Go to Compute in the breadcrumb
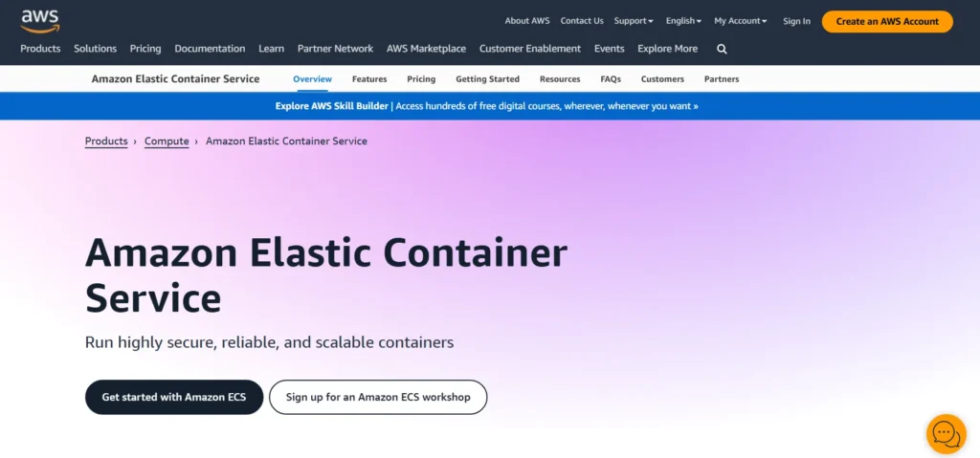 pyautogui.click(x=167, y=142)
